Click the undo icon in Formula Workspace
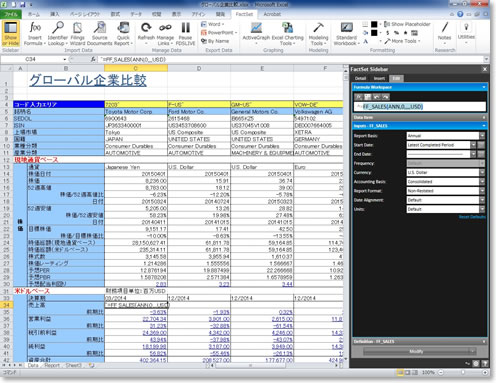The height and width of the screenshot is (383, 498). [x=376, y=97]
